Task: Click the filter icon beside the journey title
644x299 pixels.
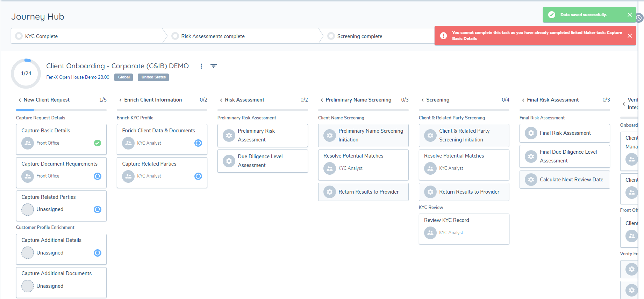Action: pyautogui.click(x=214, y=66)
